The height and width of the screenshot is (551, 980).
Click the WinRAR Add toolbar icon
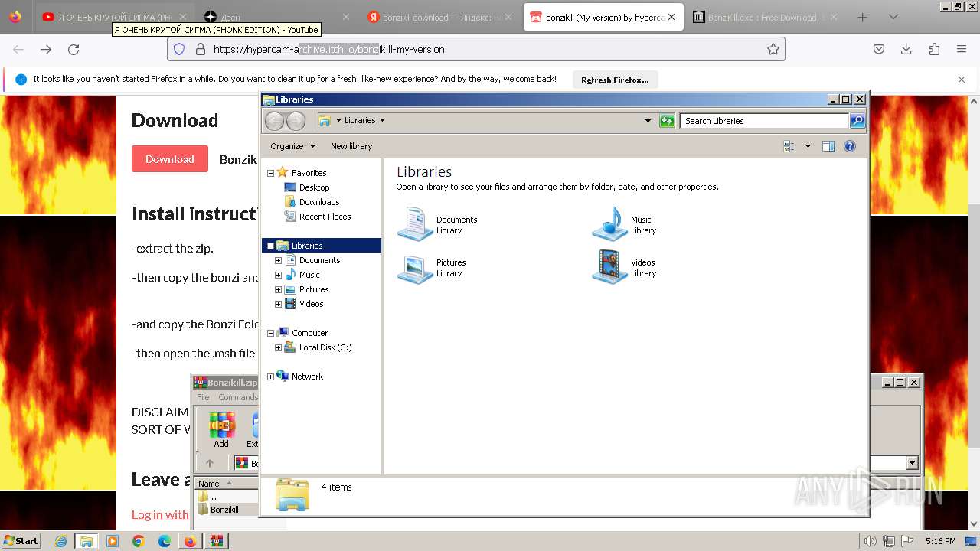point(221,429)
